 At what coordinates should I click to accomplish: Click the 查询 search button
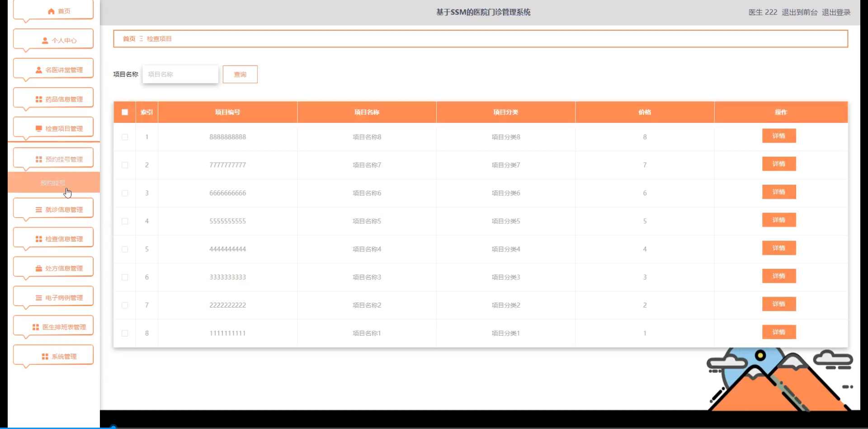pos(240,74)
